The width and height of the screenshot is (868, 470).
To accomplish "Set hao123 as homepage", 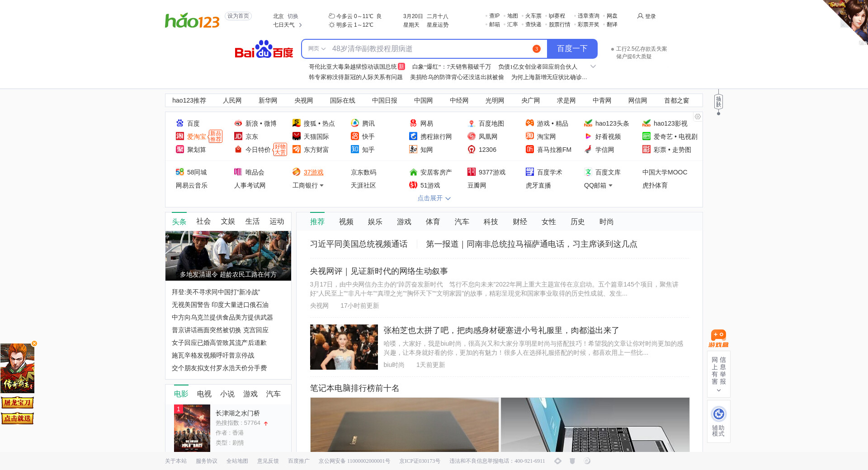I will (x=238, y=16).
